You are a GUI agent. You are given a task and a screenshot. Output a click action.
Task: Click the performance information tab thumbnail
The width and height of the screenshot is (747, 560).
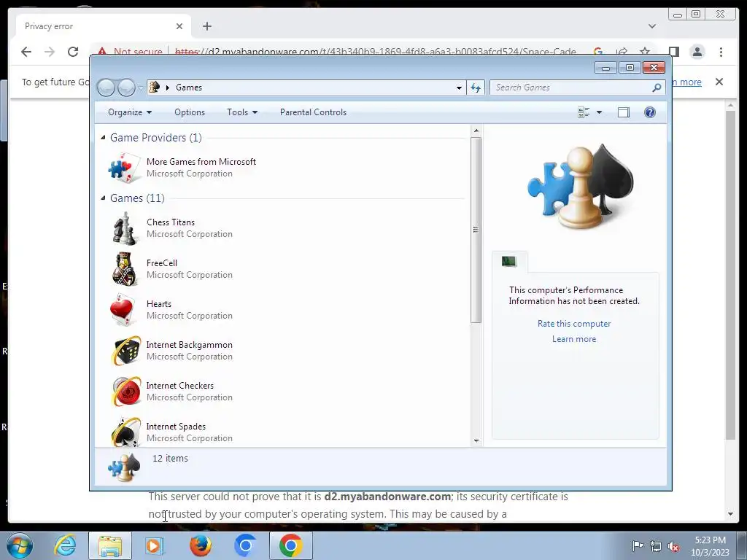(x=508, y=261)
